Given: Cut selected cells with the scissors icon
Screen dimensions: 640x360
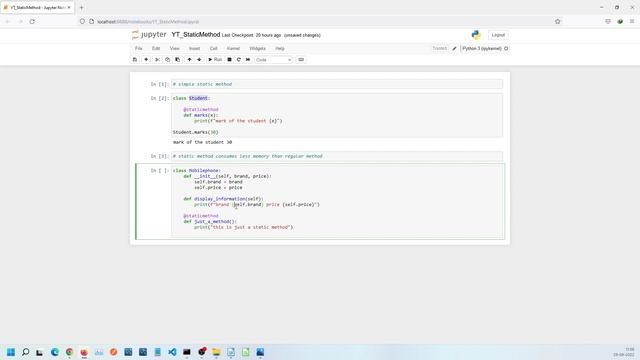Looking at the screenshot, I should click(157, 60).
